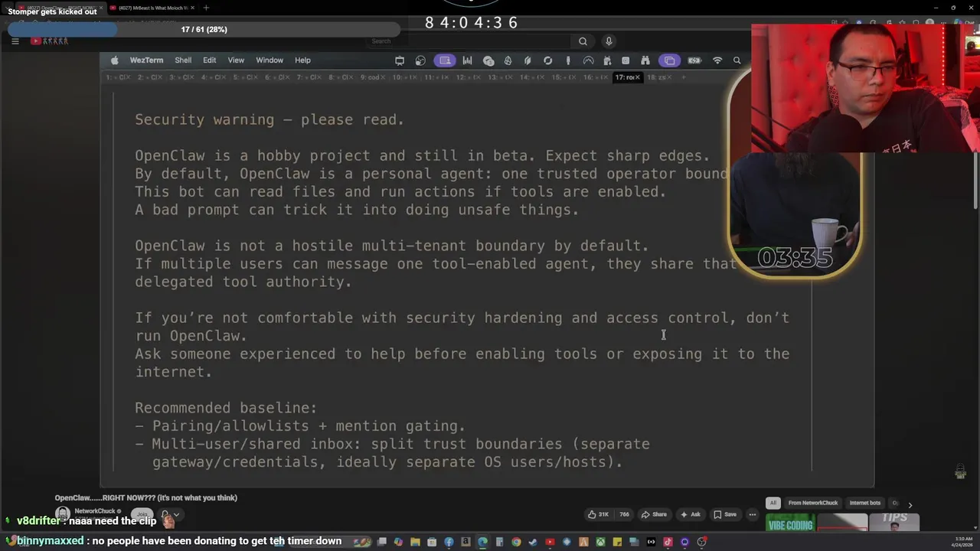Open the YouTube red icon in Windows taskbar
This screenshot has height=551, width=980.
550,542
